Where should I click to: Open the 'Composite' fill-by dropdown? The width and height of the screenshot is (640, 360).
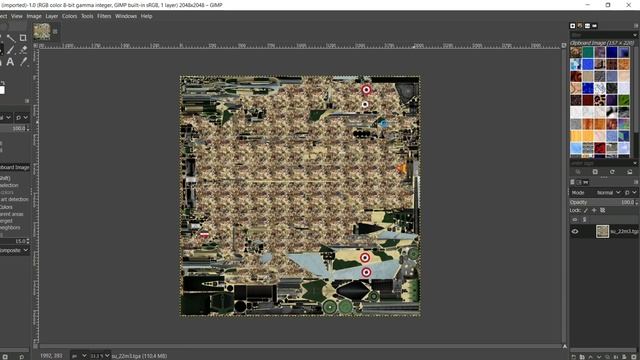[15, 250]
